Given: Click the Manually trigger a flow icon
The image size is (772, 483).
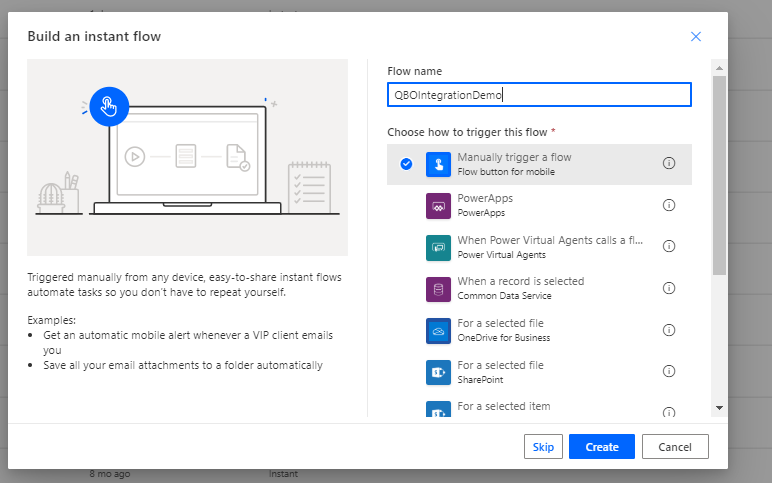Looking at the screenshot, I should 438,164.
